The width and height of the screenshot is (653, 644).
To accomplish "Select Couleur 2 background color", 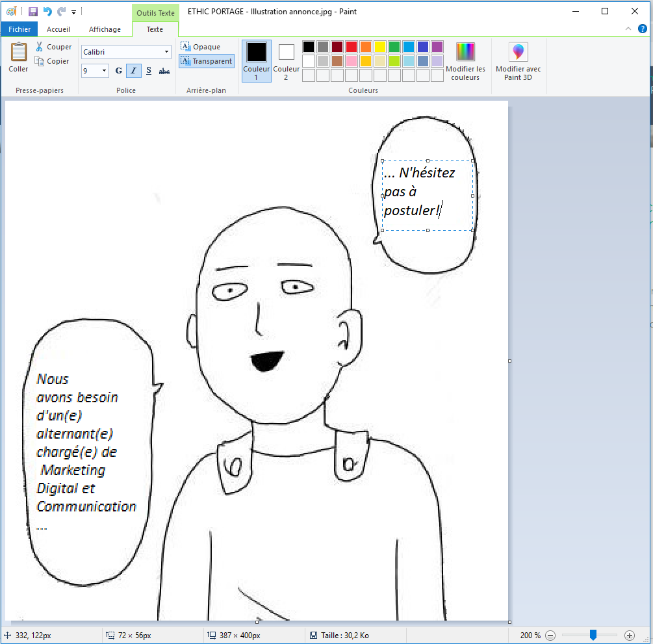I will 286,61.
